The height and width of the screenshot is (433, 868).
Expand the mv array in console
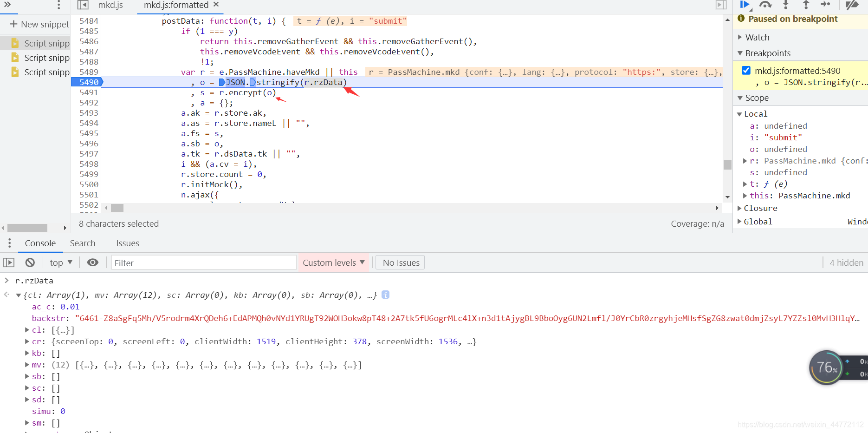coord(27,365)
